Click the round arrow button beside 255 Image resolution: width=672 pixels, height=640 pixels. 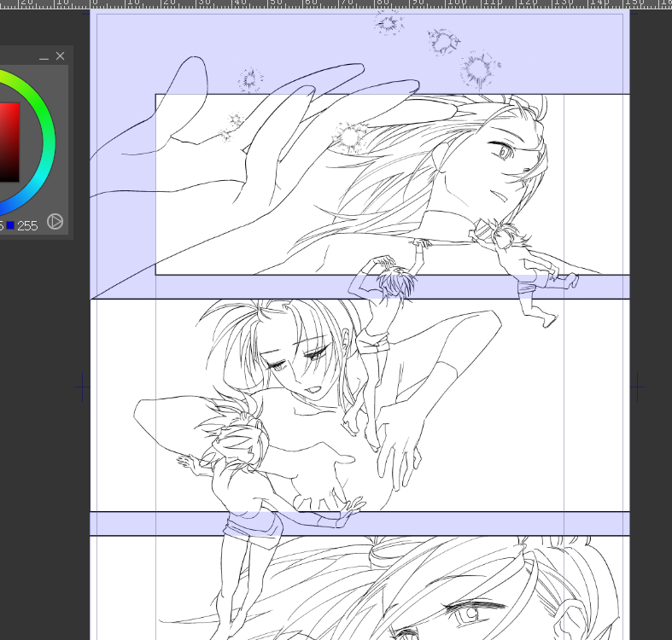tap(55, 222)
